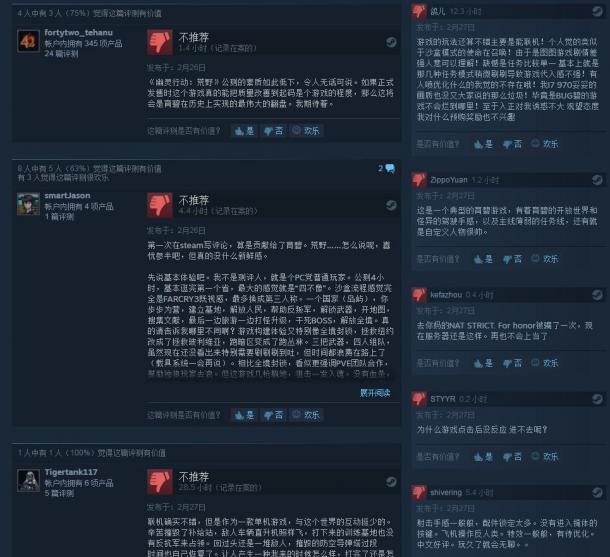Open the smartJason profile name link
The height and width of the screenshot is (557, 610).
click(x=67, y=195)
